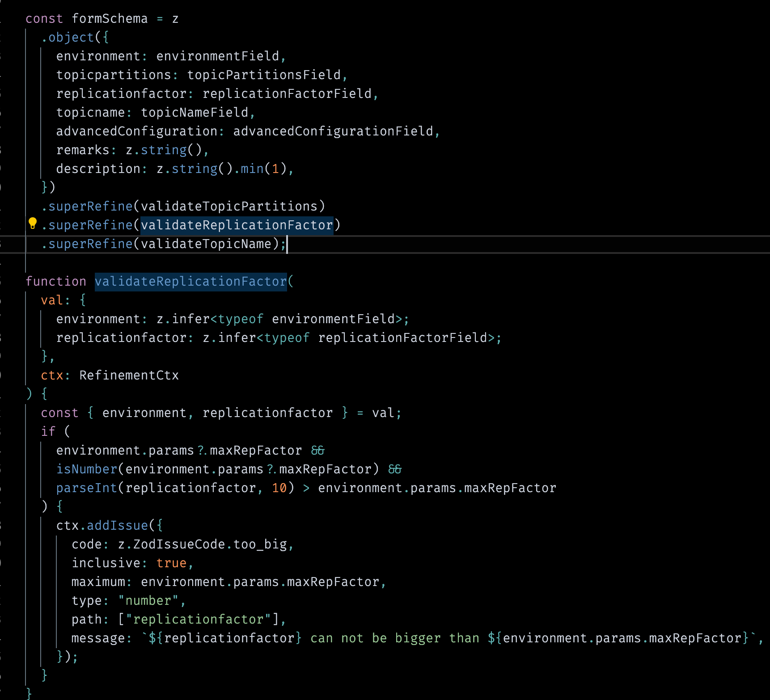Place cursor on the formSchema constant
The height and width of the screenshot is (700, 770).
tap(110, 18)
